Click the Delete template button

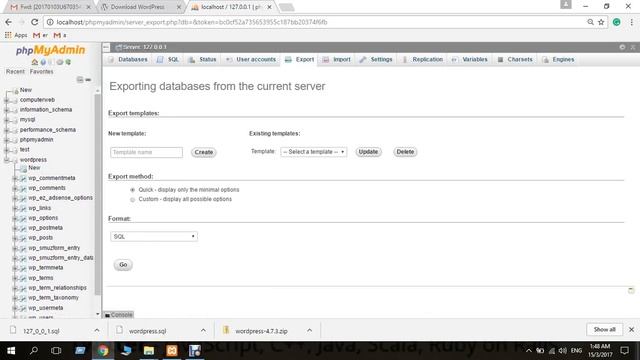405,152
